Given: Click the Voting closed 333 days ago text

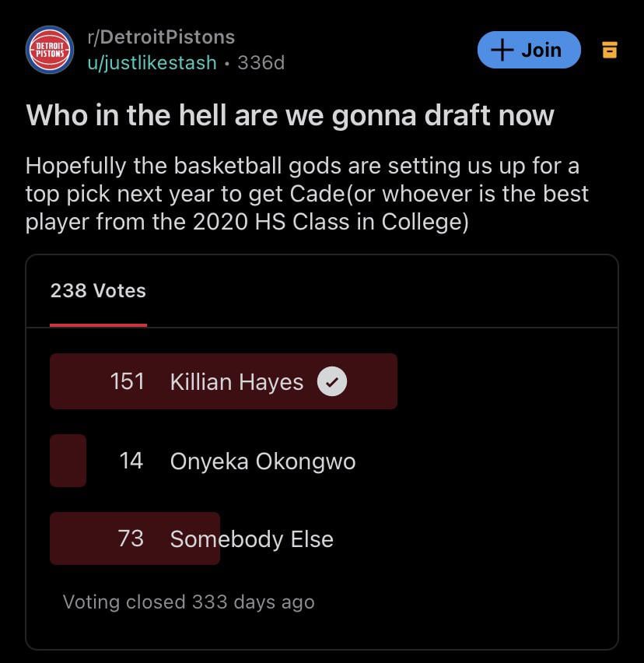Looking at the screenshot, I should pos(188,602).
